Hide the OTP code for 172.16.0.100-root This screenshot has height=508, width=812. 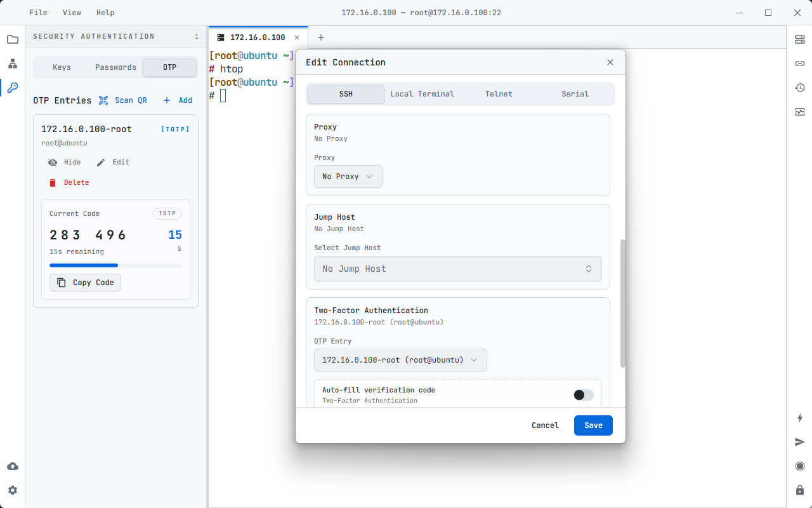point(65,162)
